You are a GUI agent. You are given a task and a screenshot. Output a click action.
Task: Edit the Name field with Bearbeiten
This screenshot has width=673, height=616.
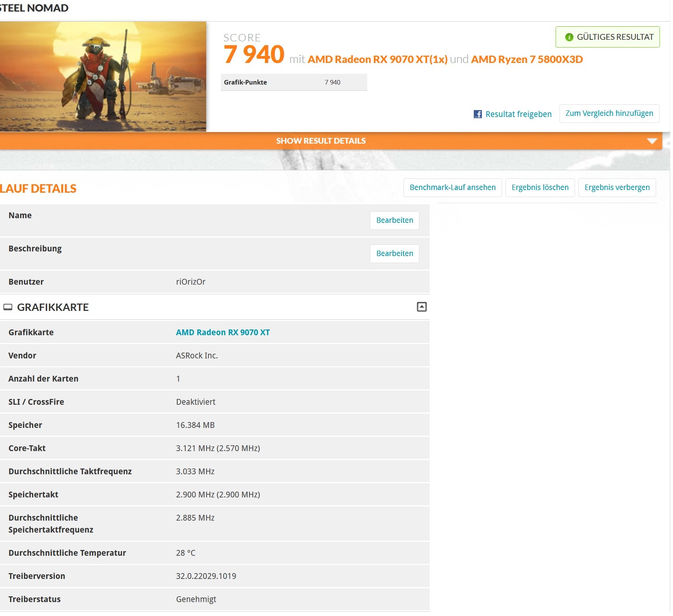point(394,220)
